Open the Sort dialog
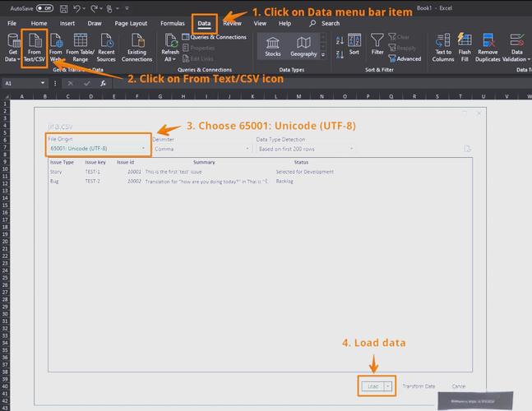The image size is (532, 411). click(354, 44)
